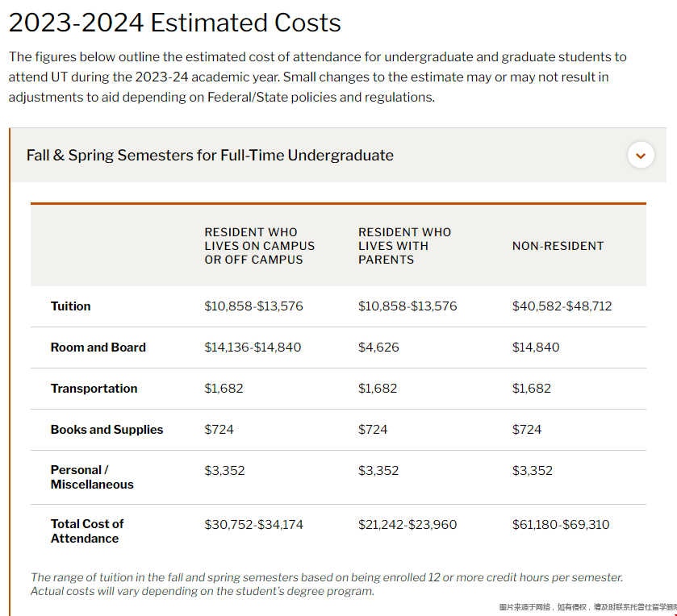Click the italic tuition range footnote
Image resolution: width=677 pixels, height=616 pixels.
pos(327,584)
